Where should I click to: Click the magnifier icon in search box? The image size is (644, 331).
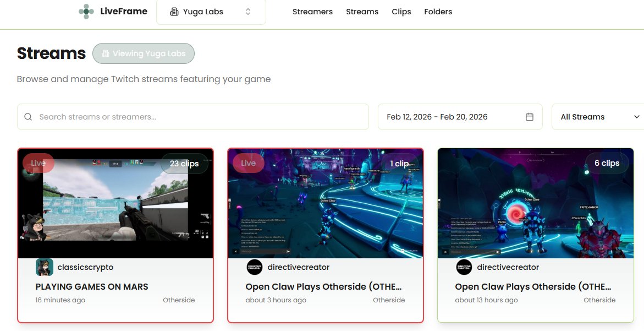tap(28, 117)
